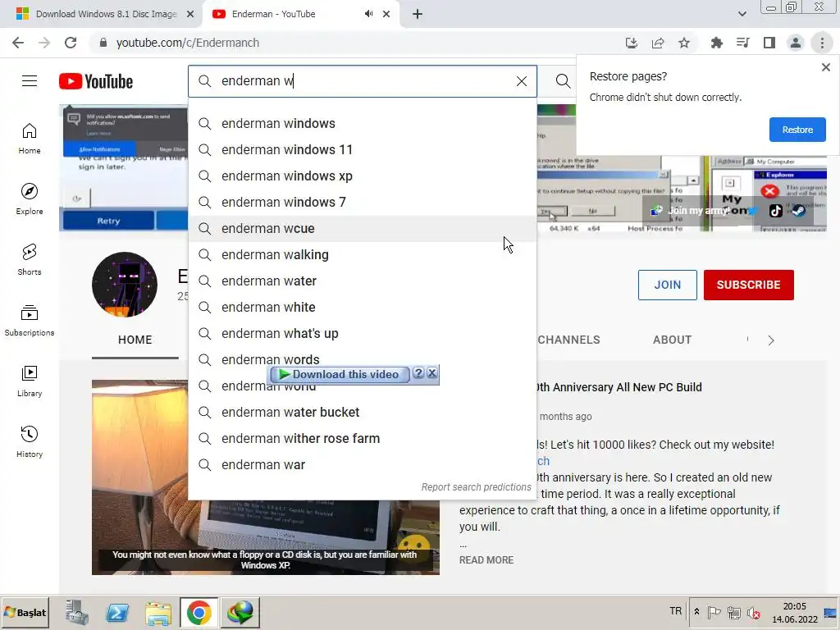Choose suggestion 'enderman water bucket'
The image size is (840, 630).
tap(362, 412)
